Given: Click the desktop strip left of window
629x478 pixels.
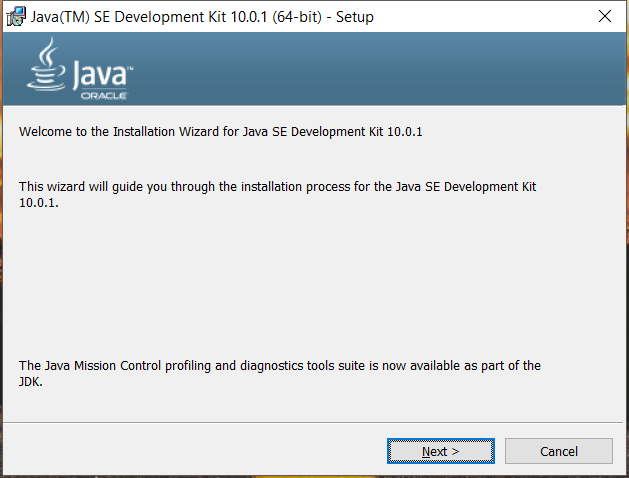Looking at the screenshot, I should [x=1, y=250].
